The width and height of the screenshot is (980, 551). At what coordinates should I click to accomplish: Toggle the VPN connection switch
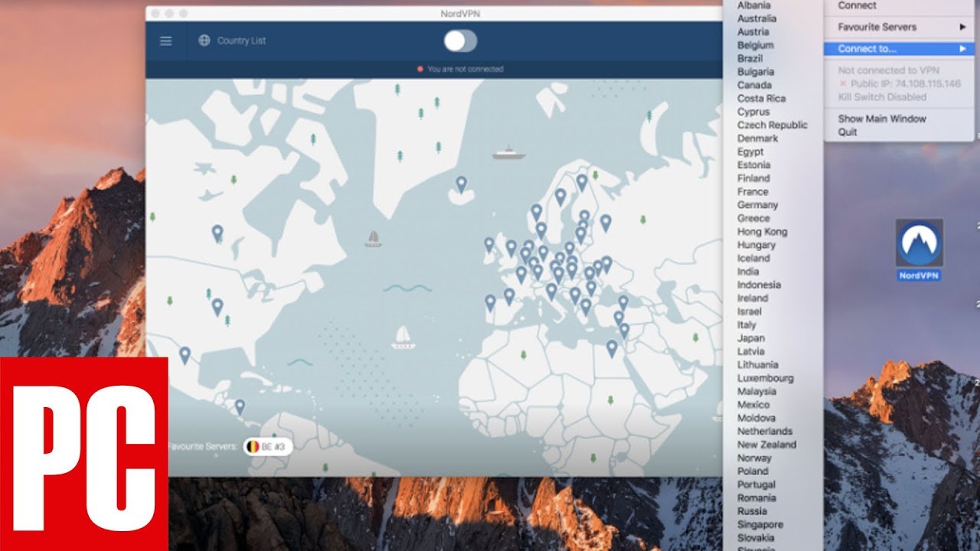[460, 41]
